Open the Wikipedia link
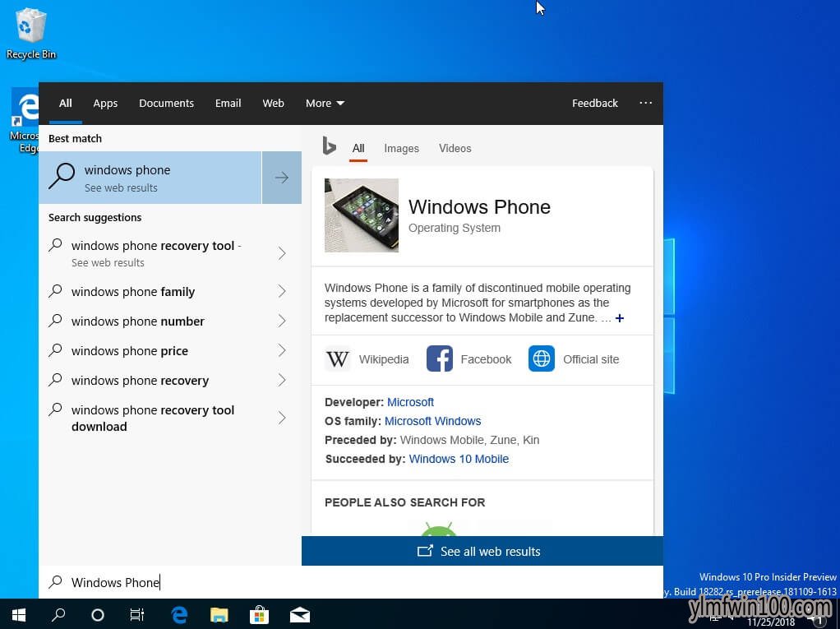 (384, 359)
